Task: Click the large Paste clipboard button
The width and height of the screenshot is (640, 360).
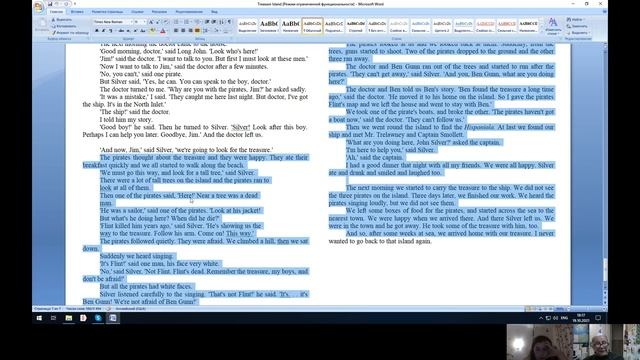Action: coord(42,25)
